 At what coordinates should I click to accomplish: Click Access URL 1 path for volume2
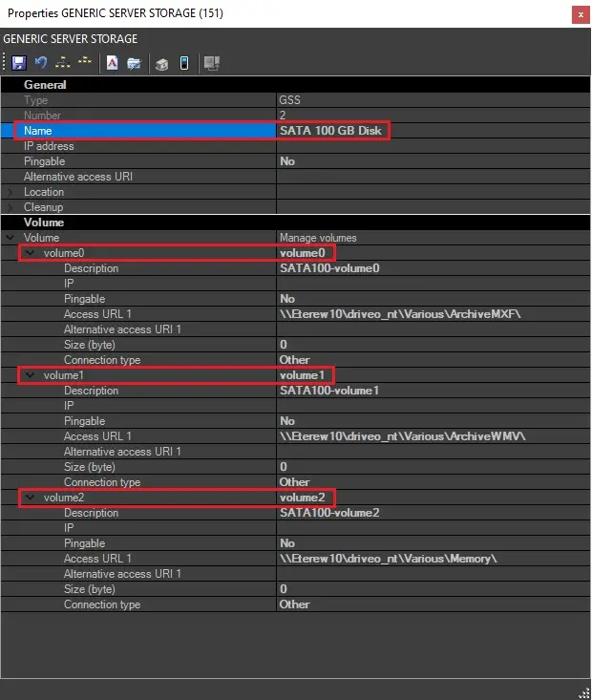[x=389, y=559]
